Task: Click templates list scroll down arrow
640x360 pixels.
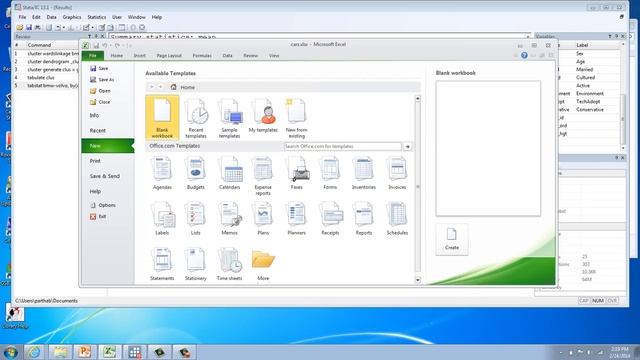Action: (x=418, y=280)
